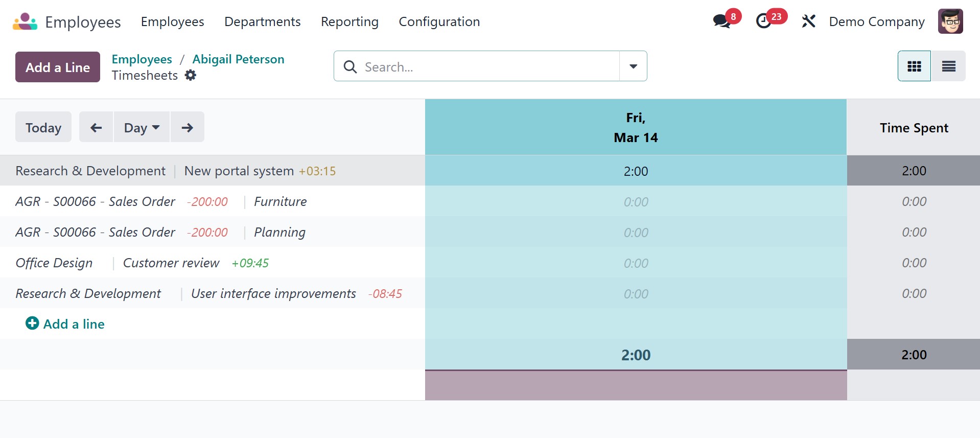
Task: Go to next day with right arrow
Action: (x=187, y=127)
